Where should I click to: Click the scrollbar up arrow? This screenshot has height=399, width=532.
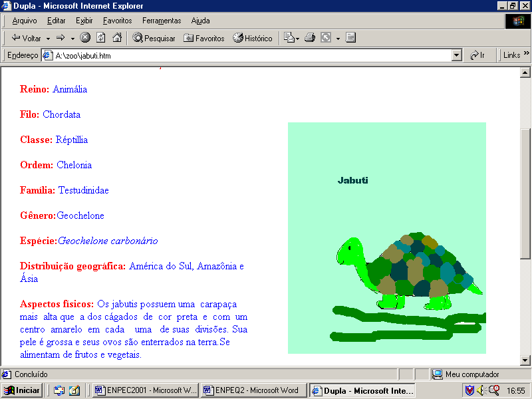pos(525,72)
